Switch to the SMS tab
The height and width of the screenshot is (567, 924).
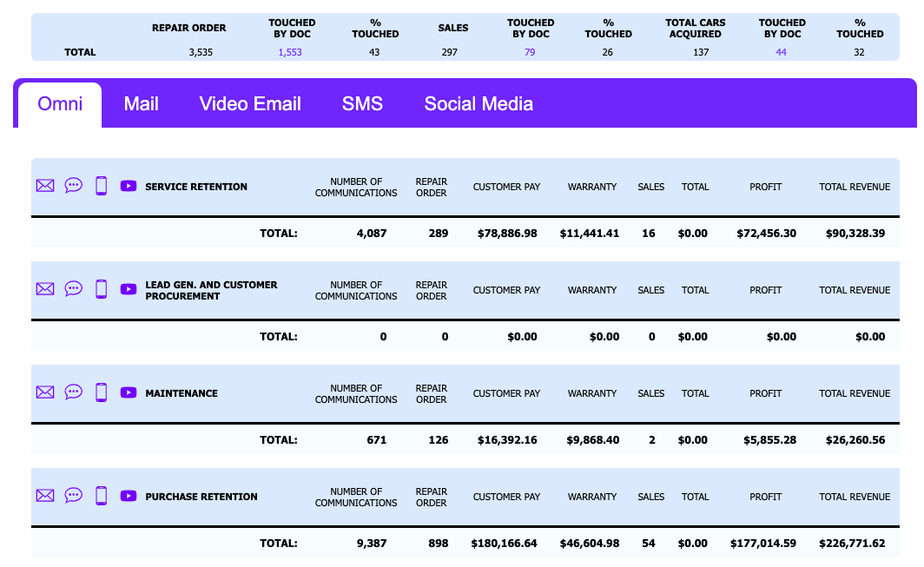[362, 104]
